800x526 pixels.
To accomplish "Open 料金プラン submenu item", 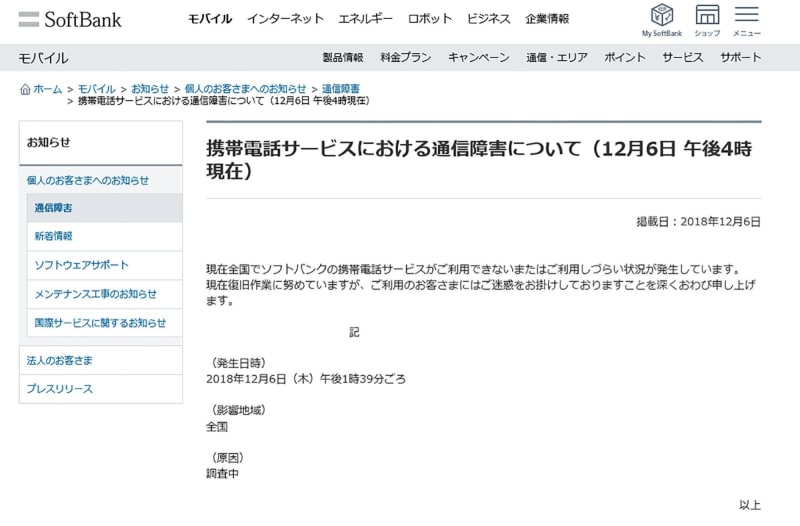I will pyautogui.click(x=406, y=57).
